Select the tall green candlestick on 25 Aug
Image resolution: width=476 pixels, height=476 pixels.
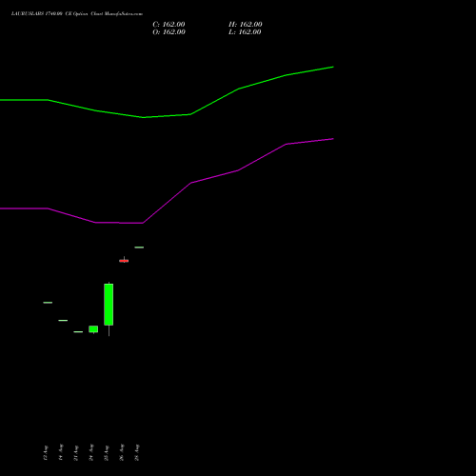109,305
